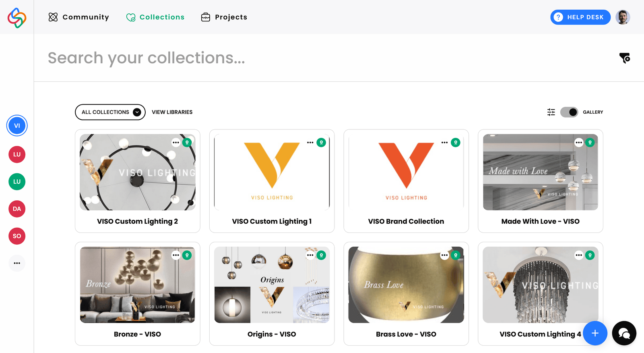Screen dimensions: 644x353
Task: Click the green badge icon on VISO Brand Collection
Action: (x=455, y=142)
